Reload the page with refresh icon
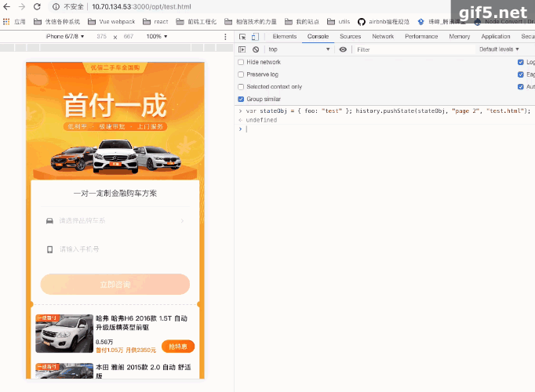 tap(37, 6)
